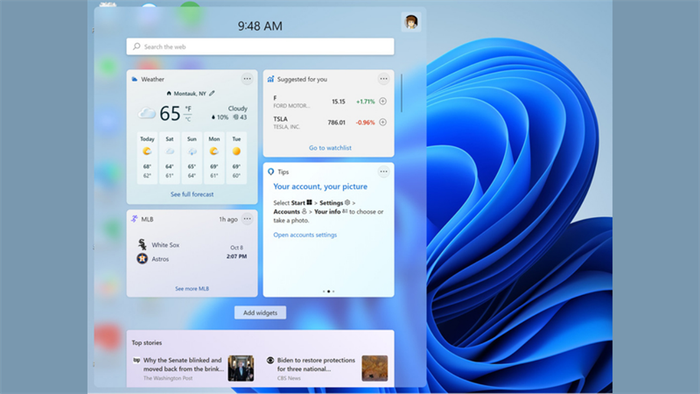Add Ford Motor stock to watchlist
This screenshot has height=394, width=700.
coord(383,101)
